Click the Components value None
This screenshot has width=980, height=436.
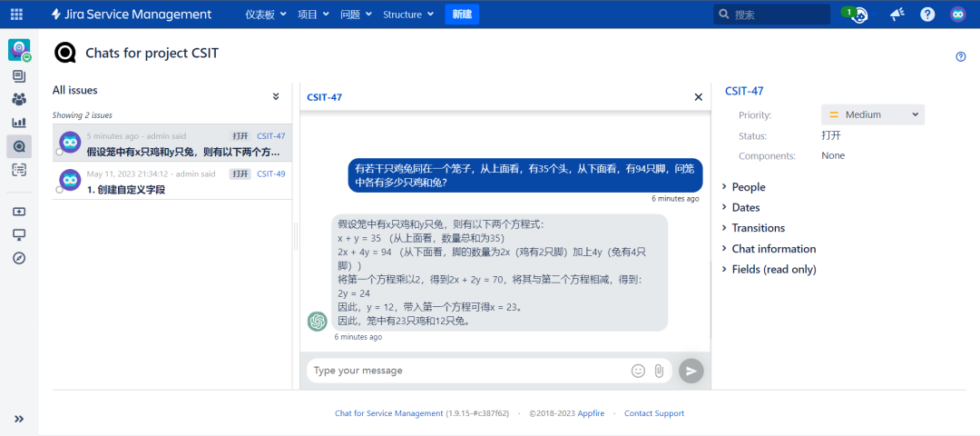tap(833, 155)
